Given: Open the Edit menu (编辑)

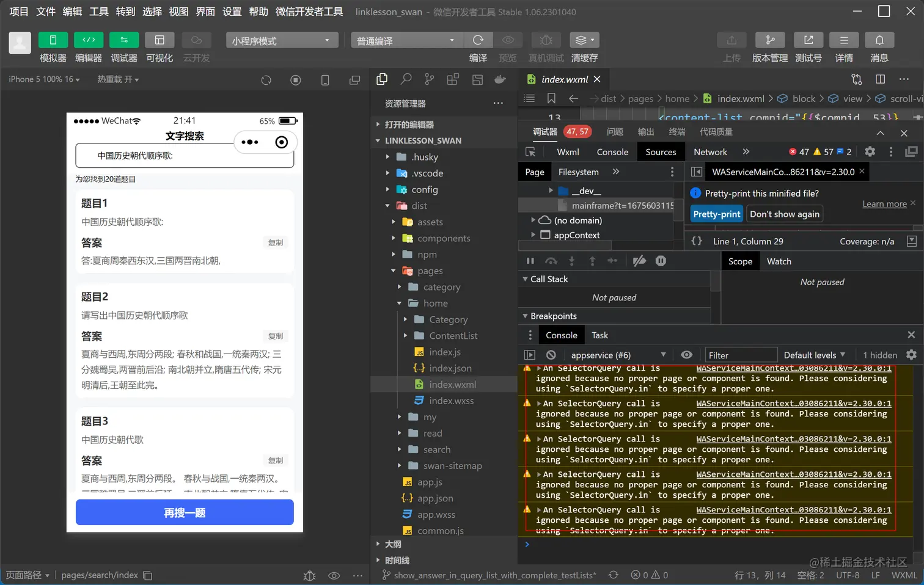Looking at the screenshot, I should click(72, 12).
